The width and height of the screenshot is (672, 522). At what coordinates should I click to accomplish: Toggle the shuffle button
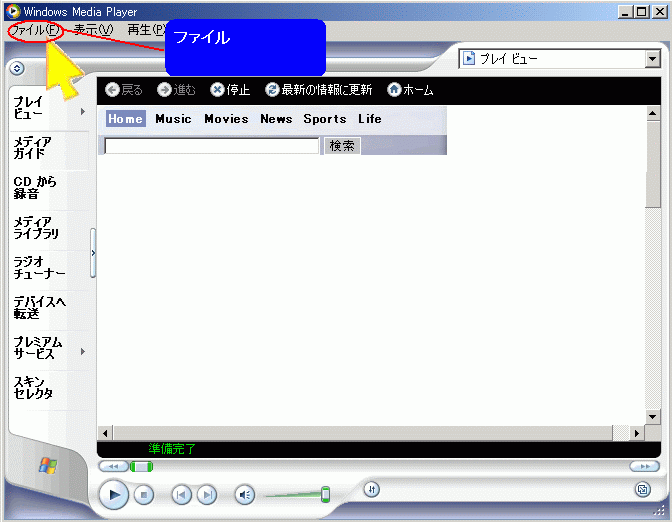coord(372,489)
